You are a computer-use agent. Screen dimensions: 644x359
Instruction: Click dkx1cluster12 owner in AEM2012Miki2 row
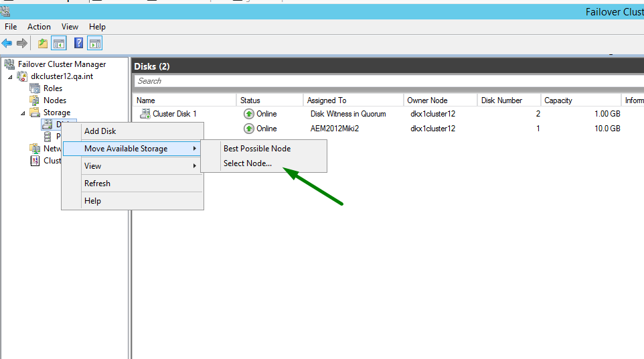pyautogui.click(x=433, y=129)
